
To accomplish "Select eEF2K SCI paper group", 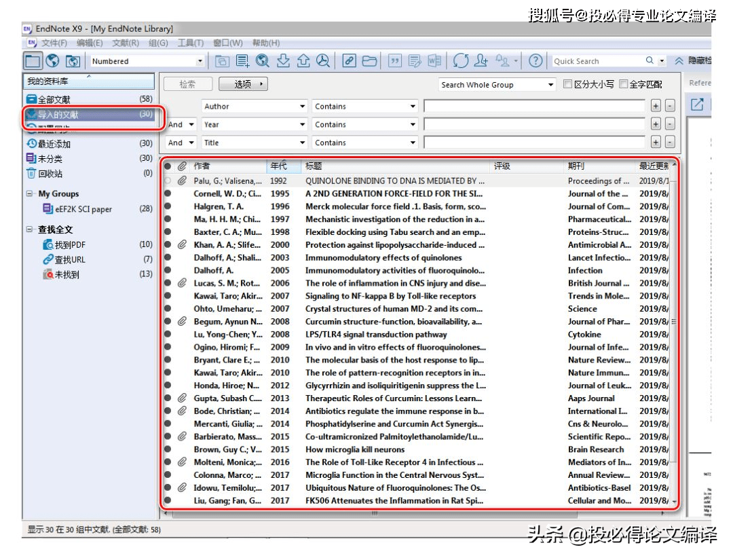I will (x=83, y=209).
